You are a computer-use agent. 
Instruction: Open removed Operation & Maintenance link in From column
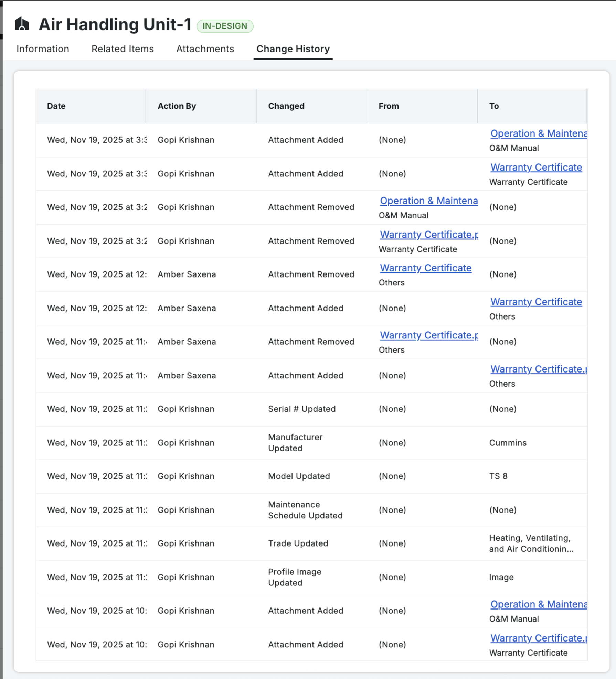click(428, 201)
